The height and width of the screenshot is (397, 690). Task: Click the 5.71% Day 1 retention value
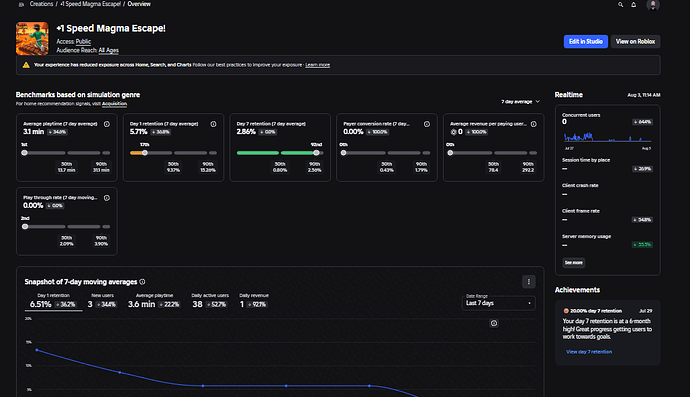tap(139, 132)
